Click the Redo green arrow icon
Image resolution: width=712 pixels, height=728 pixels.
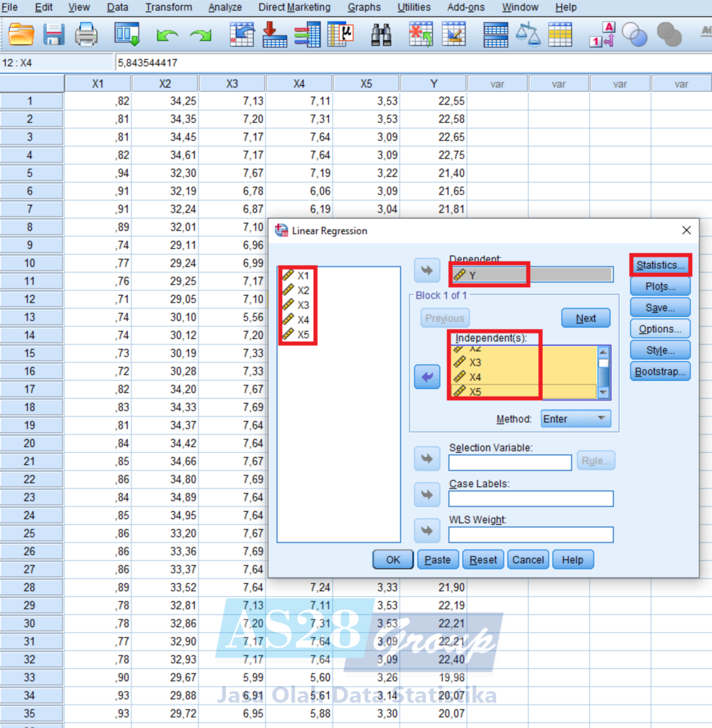(201, 34)
